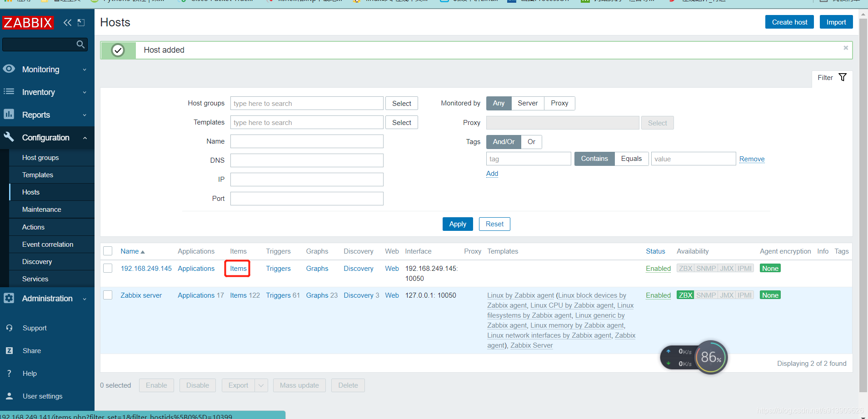Click ZBX availability badge for Zabbix server

point(685,295)
